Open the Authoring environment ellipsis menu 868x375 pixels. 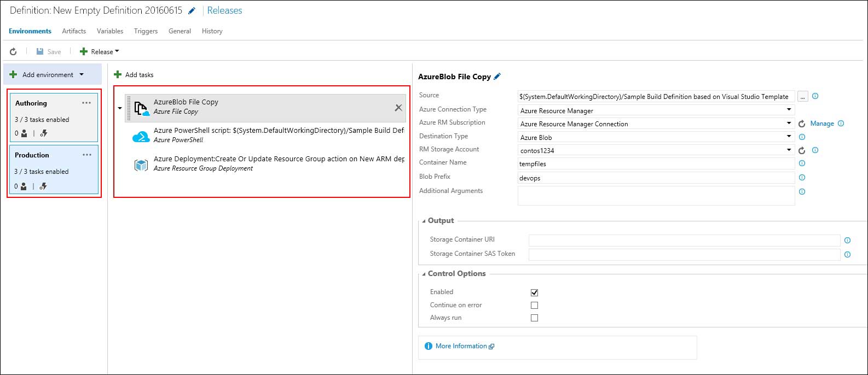point(86,103)
